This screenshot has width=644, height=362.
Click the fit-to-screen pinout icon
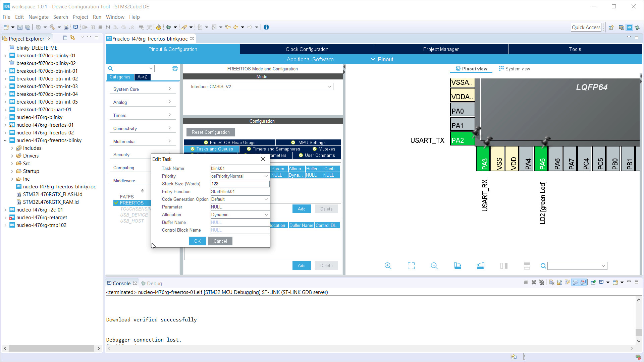(411, 266)
